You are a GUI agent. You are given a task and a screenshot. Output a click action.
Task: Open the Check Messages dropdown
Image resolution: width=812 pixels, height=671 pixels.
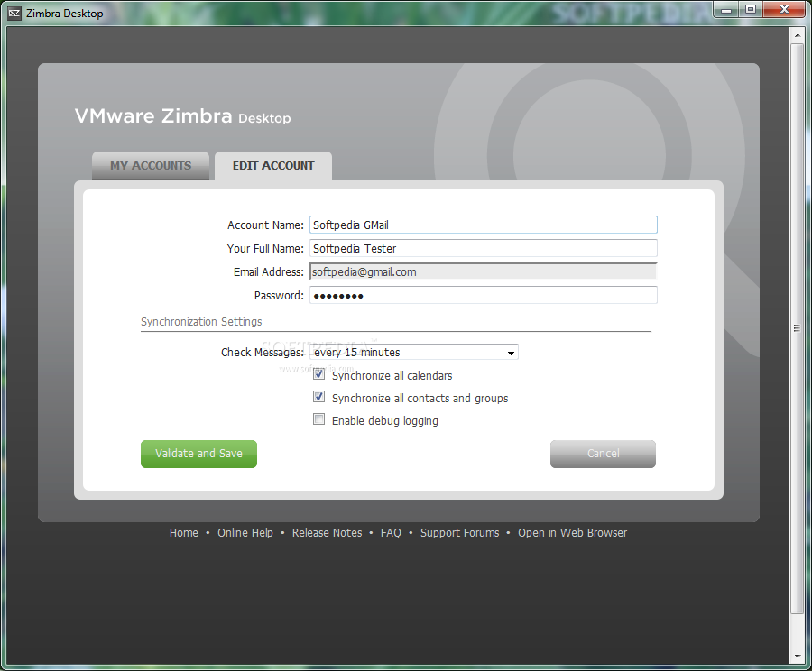414,352
